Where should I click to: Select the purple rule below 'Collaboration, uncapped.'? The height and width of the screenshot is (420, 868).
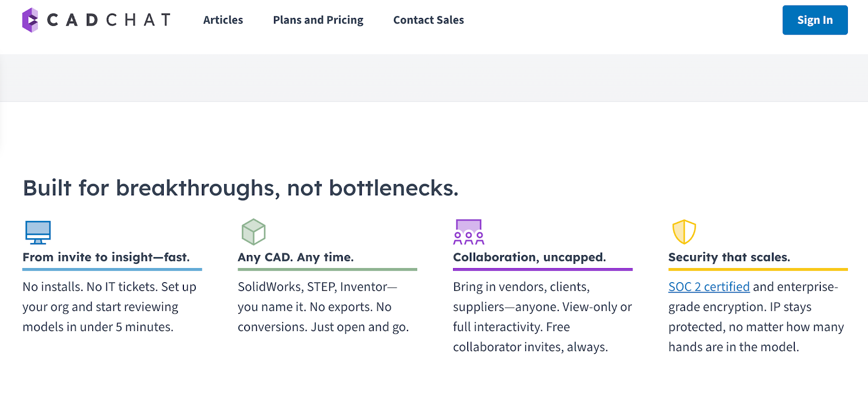click(542, 269)
